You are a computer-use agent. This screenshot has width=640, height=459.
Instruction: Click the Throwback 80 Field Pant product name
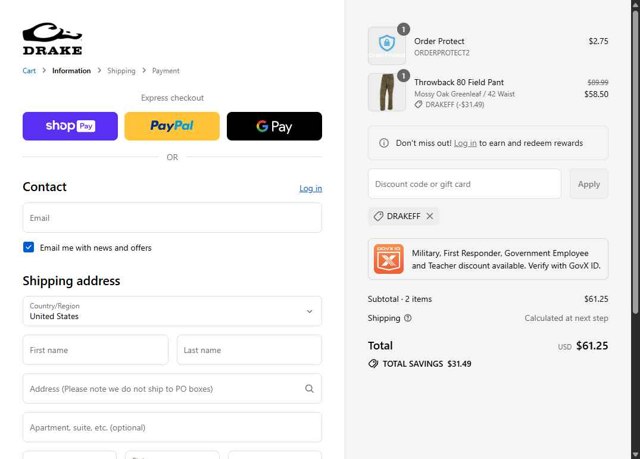point(459,82)
